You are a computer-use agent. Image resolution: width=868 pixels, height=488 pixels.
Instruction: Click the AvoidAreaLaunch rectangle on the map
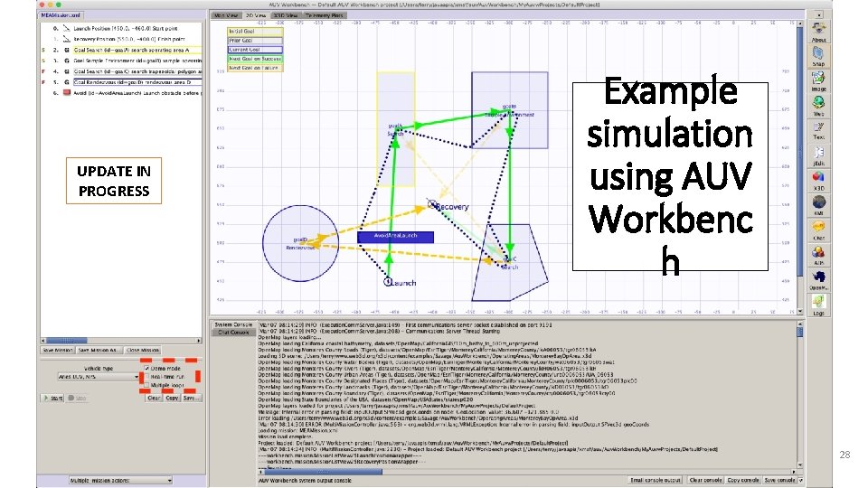[395, 237]
